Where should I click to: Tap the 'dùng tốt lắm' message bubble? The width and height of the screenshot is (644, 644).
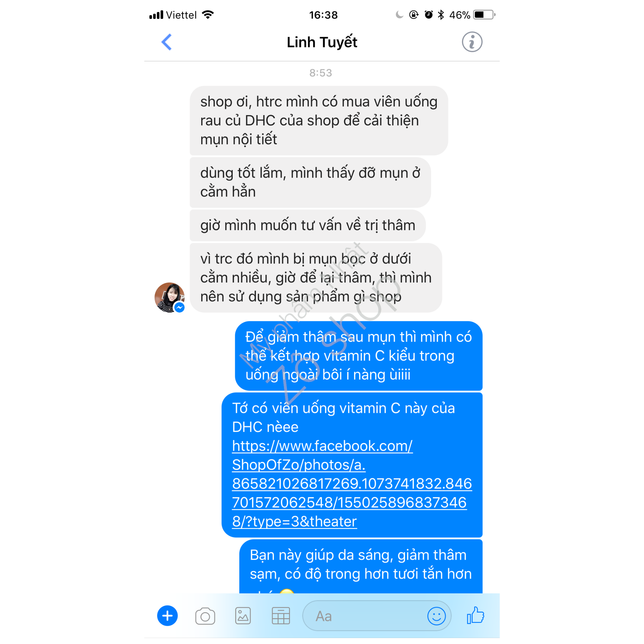point(310,182)
